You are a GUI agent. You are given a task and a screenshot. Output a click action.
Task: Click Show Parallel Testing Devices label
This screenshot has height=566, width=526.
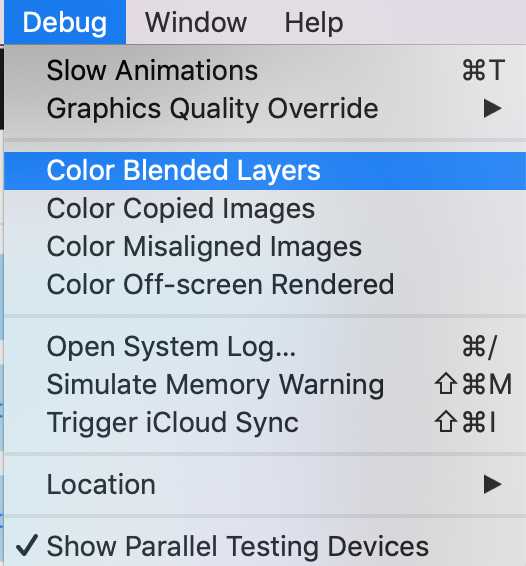coord(238,547)
